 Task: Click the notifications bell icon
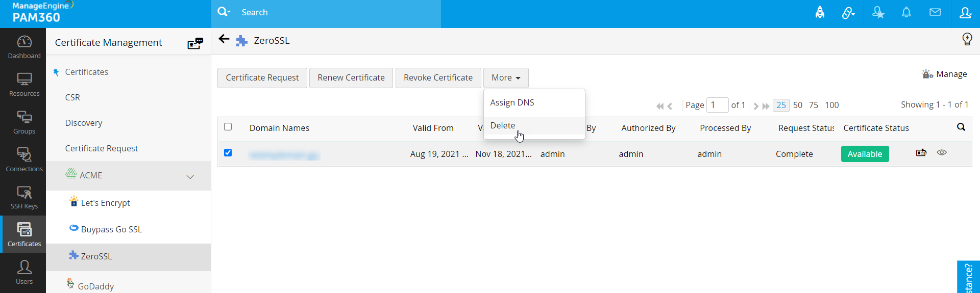coord(906,12)
